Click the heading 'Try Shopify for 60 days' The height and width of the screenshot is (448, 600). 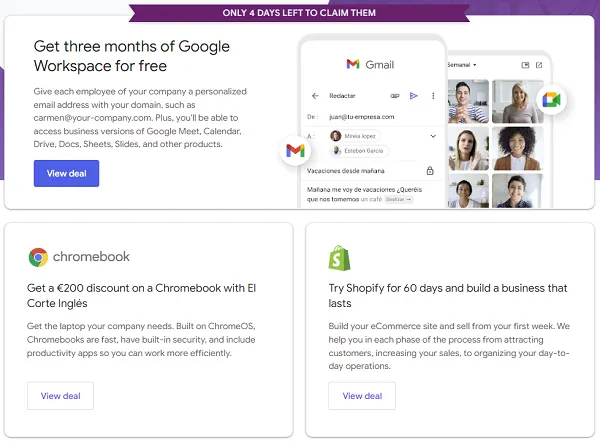pos(448,295)
